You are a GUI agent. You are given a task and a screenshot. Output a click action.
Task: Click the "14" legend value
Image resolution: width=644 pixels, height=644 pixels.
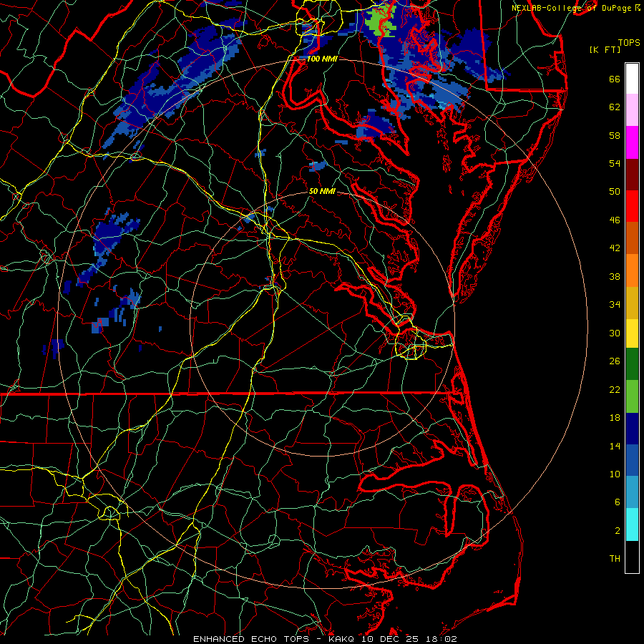click(x=615, y=447)
